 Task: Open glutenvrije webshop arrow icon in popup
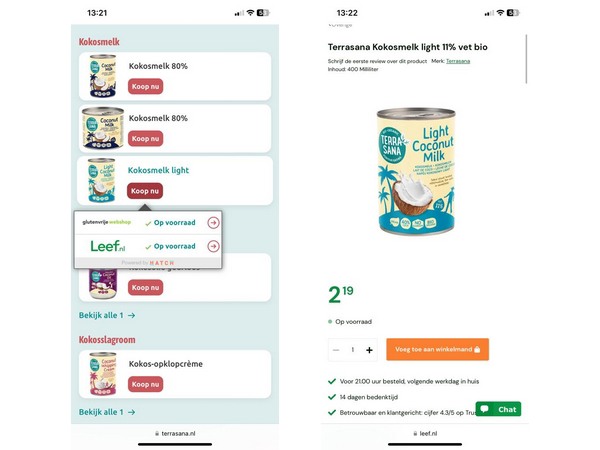tap(213, 222)
